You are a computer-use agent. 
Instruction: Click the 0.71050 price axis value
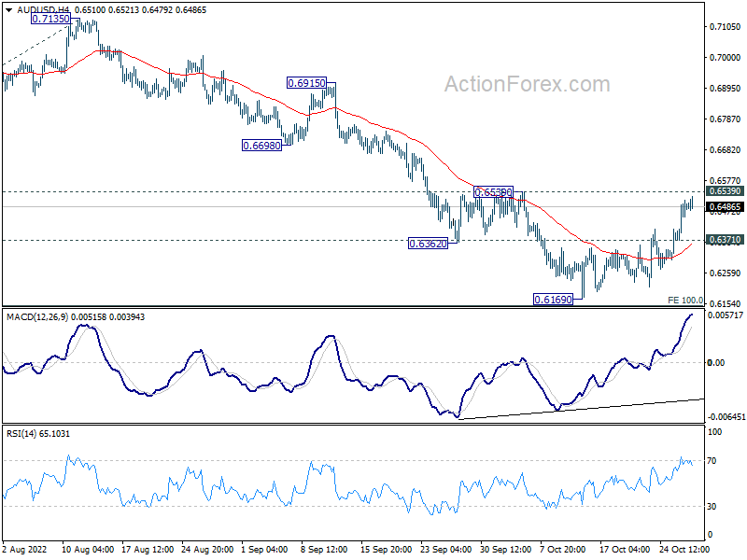(x=726, y=27)
